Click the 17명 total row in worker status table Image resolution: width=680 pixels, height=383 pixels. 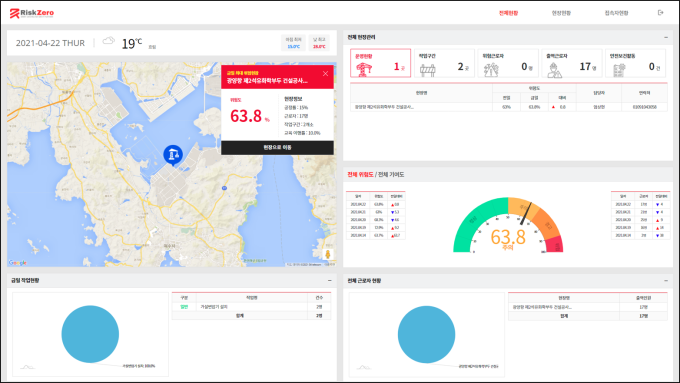coord(588,316)
